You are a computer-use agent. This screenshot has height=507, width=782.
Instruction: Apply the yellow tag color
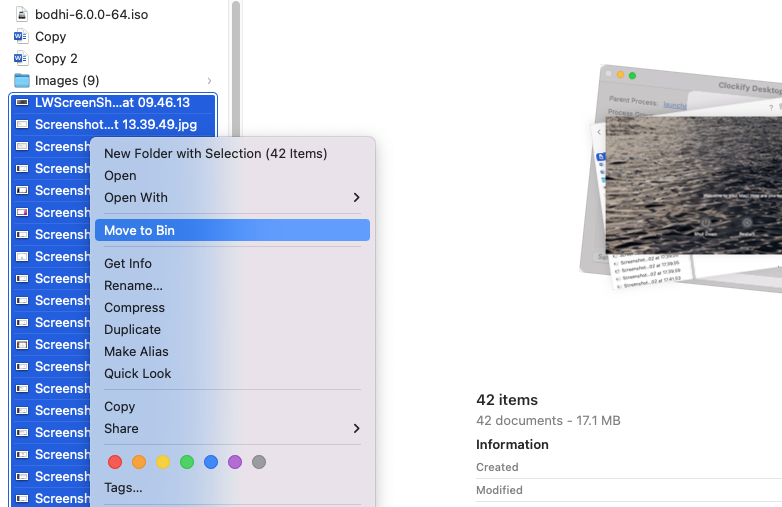point(163,462)
